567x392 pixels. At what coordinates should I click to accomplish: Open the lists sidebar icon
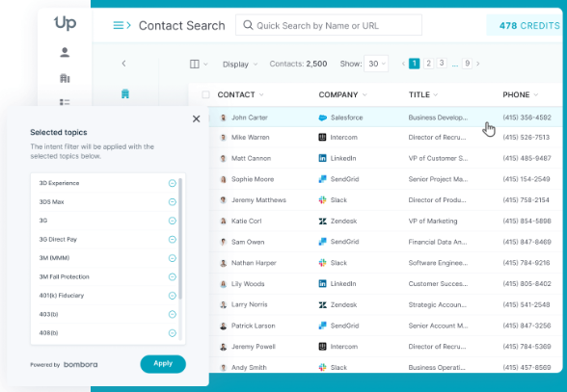coord(65,102)
